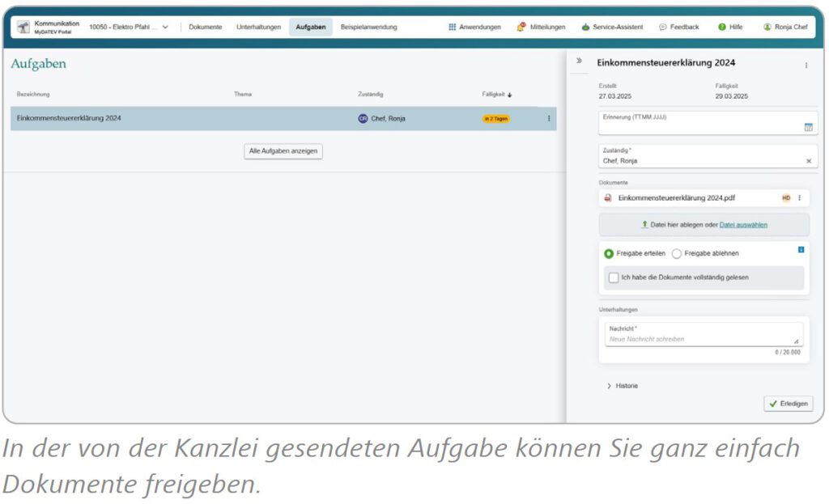
Task: Open the 'Datei auswählen' link
Action: [743, 225]
